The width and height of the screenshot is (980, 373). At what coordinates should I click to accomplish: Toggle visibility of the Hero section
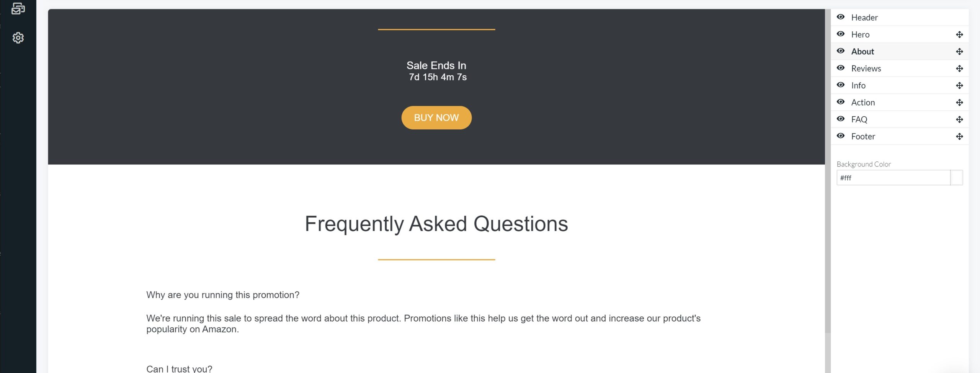pyautogui.click(x=841, y=34)
